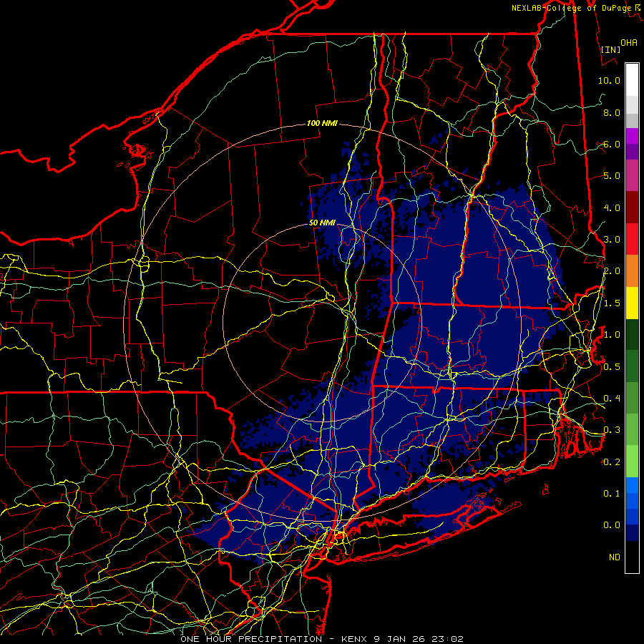
Task: Click the 2.0 legend value
Action: [612, 271]
